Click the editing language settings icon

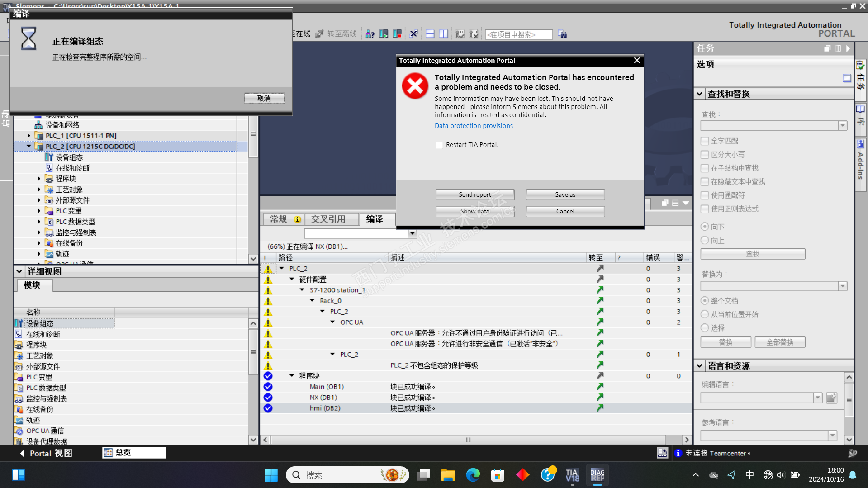click(831, 398)
